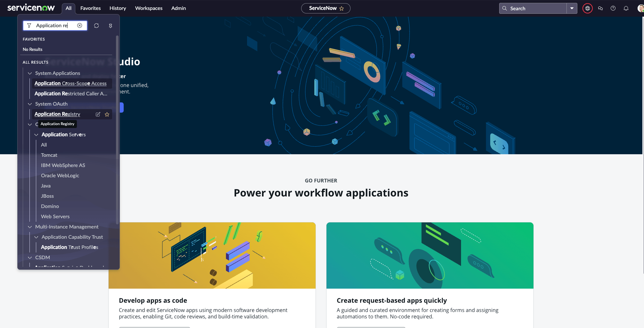Click the 'GO FURTHER' label
Image resolution: width=644 pixels, height=328 pixels.
click(321, 181)
